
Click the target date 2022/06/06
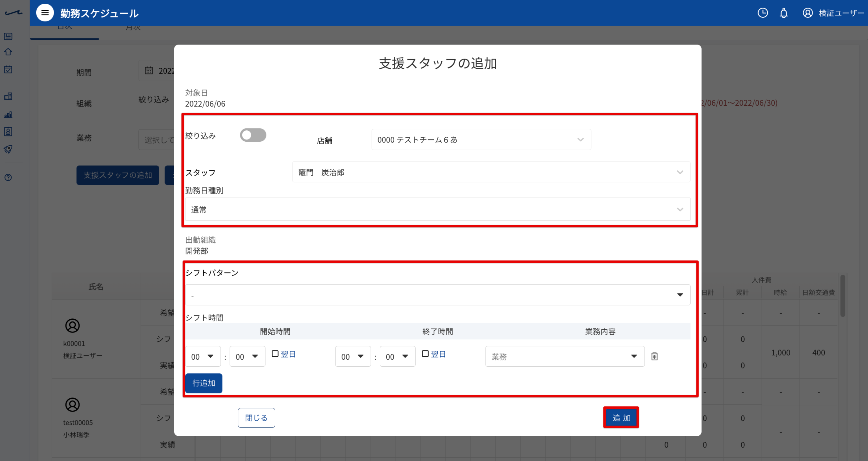[205, 104]
